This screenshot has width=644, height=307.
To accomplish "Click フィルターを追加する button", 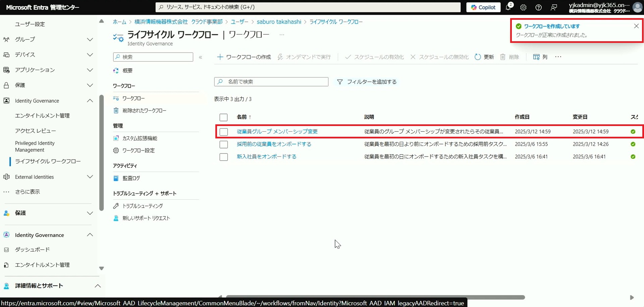I will [x=367, y=82].
